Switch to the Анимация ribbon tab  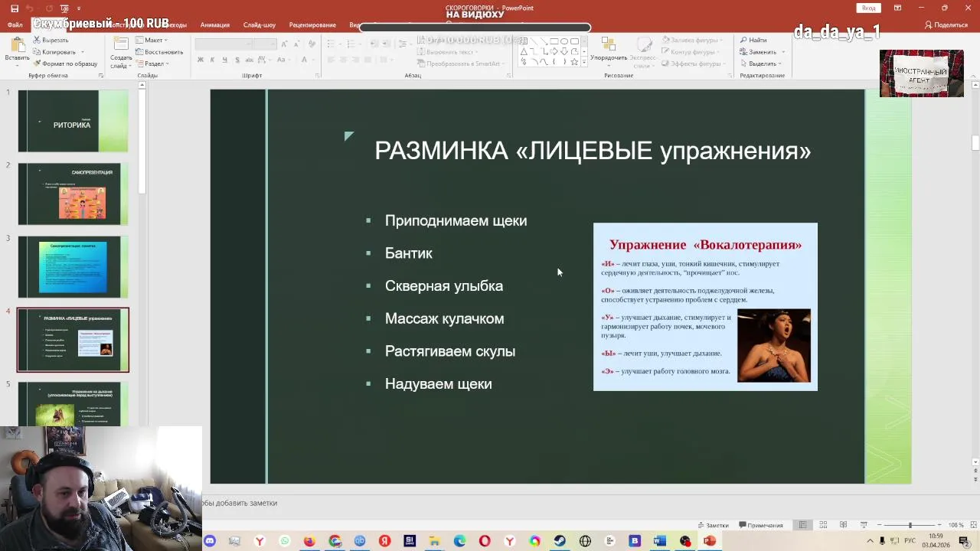[x=214, y=24]
